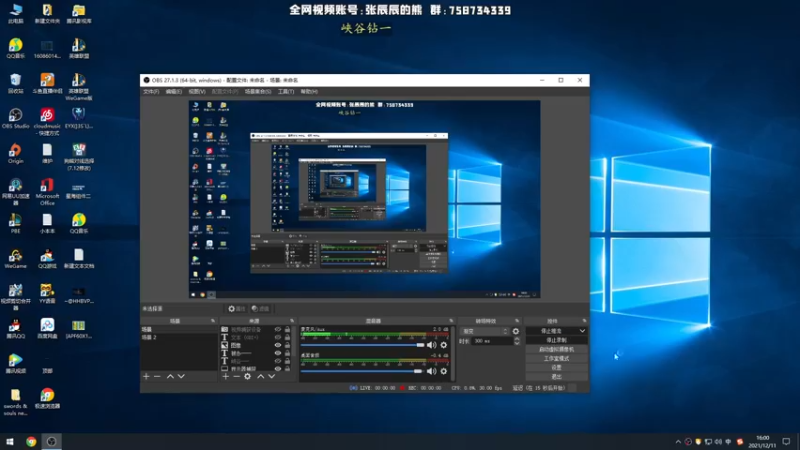Toggle lock on 文本 (GDI+) source
Viewport: 800px width, 450px height.
coord(287,337)
